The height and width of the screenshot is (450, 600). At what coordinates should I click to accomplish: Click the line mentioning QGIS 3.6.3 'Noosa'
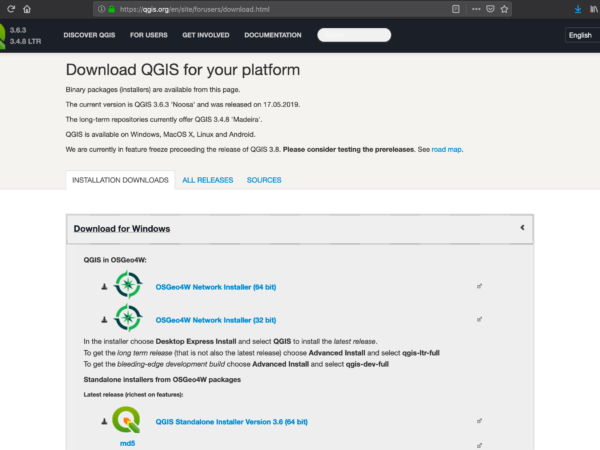(x=183, y=104)
